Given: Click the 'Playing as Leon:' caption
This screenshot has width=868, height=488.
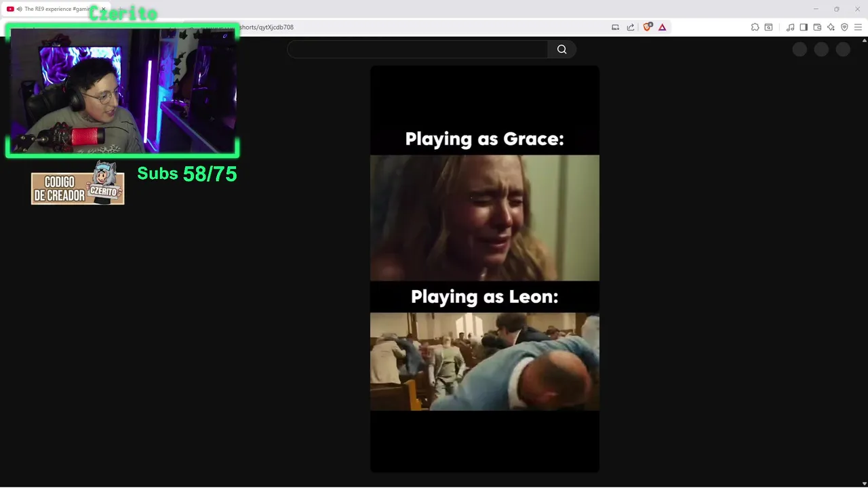Looking at the screenshot, I should 484,297.
